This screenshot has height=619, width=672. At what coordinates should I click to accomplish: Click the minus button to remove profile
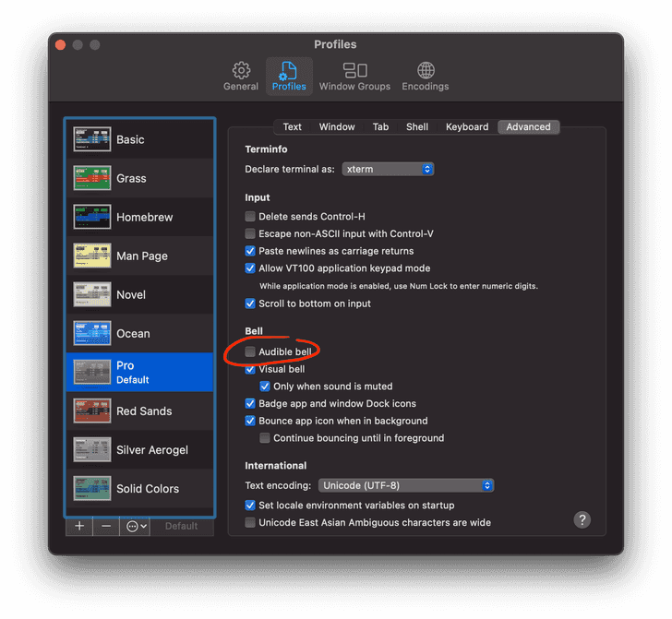106,526
